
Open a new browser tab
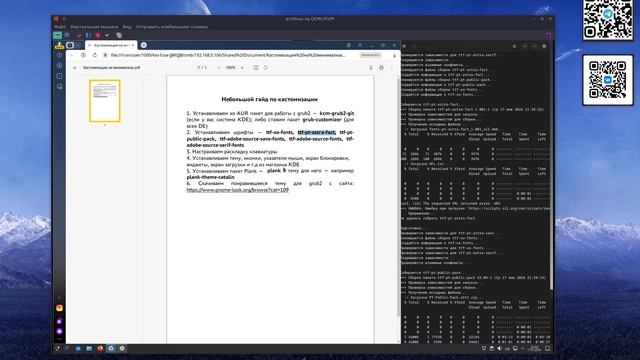pyautogui.click(x=144, y=45)
